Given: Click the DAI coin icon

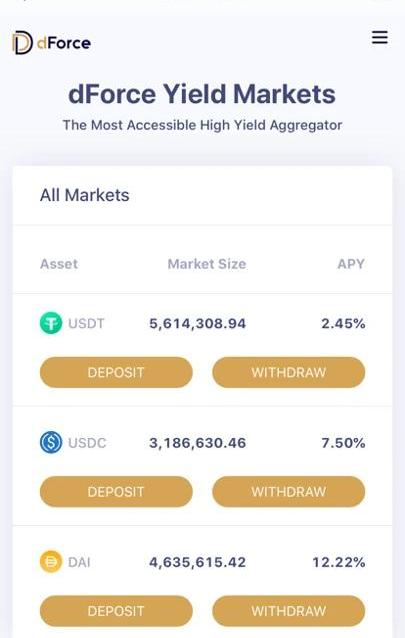Looking at the screenshot, I should tap(51, 562).
